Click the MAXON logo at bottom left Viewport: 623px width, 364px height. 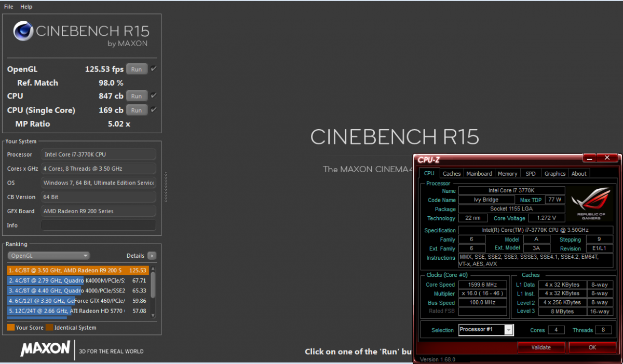45,349
